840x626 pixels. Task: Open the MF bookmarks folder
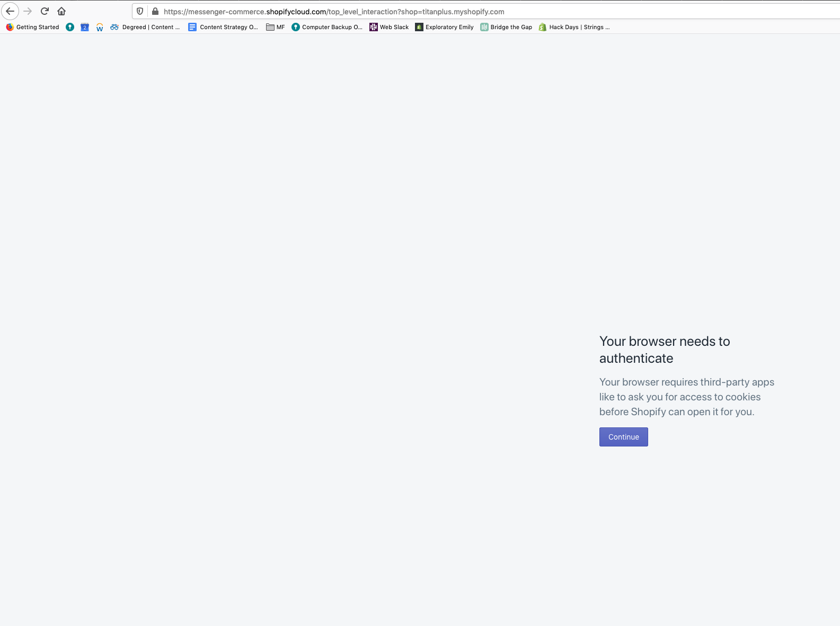pyautogui.click(x=276, y=27)
